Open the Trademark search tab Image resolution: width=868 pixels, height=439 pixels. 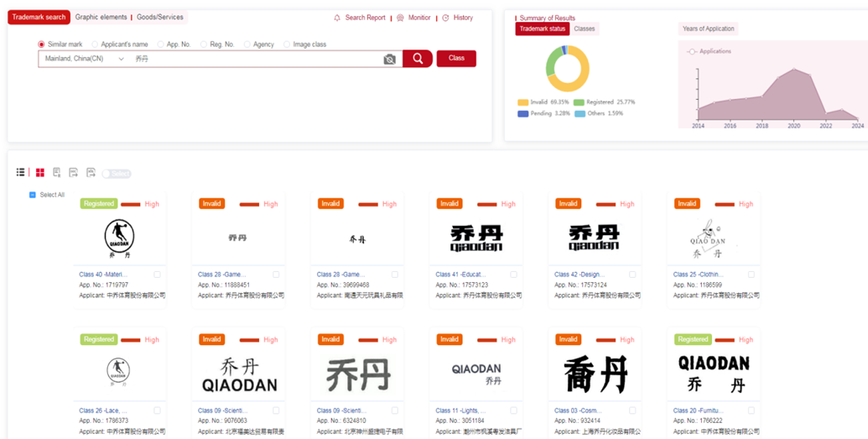coord(39,17)
